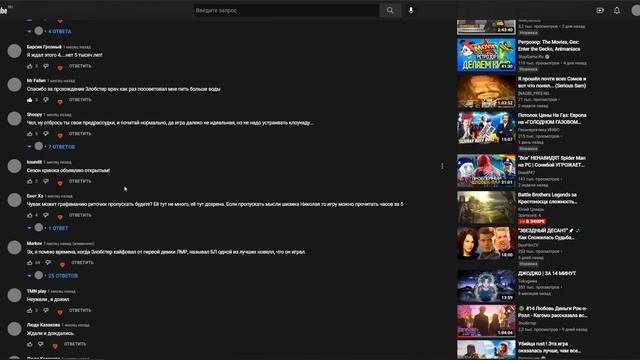The image size is (640, 360).
Task: Open three-dot menu beside 'Сезон кринжа' comment
Action: point(442,166)
